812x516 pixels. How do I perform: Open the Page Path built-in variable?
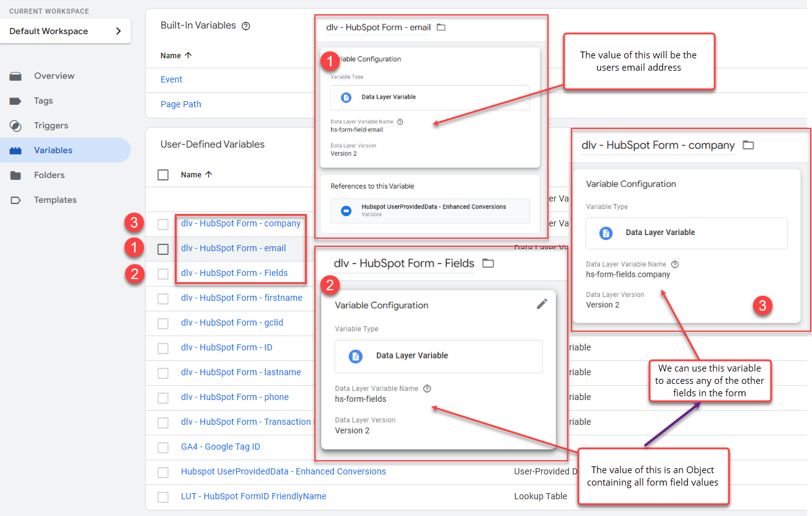pyautogui.click(x=180, y=104)
